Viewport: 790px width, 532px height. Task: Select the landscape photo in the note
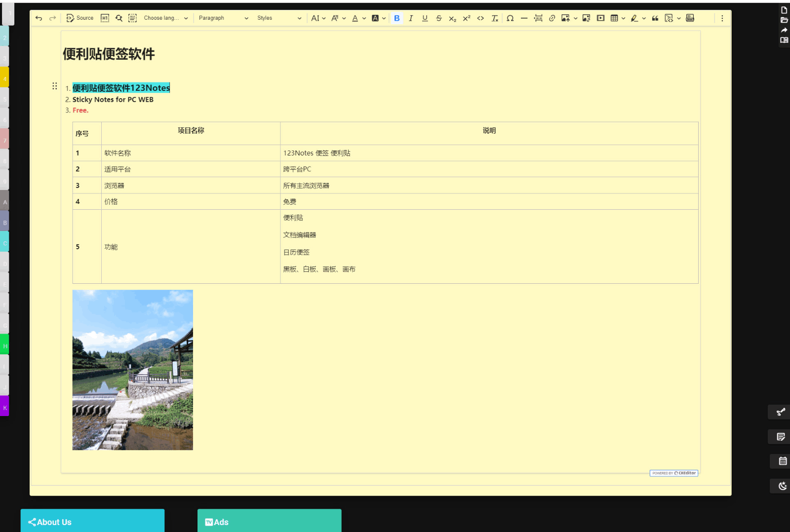tap(133, 370)
